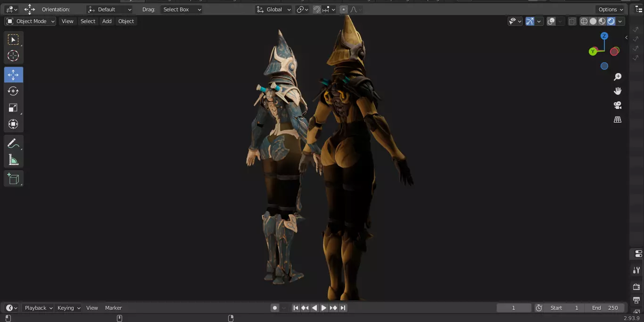This screenshot has width=644, height=322.
Task: Toggle camera view with camera icon
Action: 618,105
